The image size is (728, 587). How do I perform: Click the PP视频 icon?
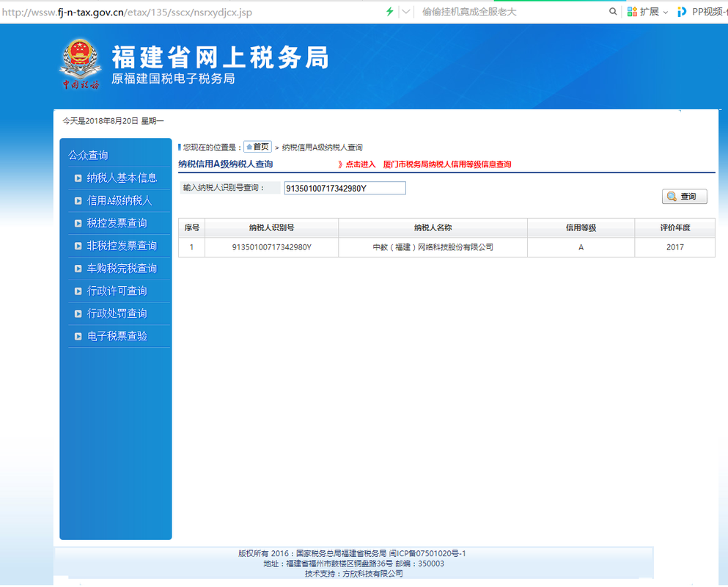coord(682,12)
